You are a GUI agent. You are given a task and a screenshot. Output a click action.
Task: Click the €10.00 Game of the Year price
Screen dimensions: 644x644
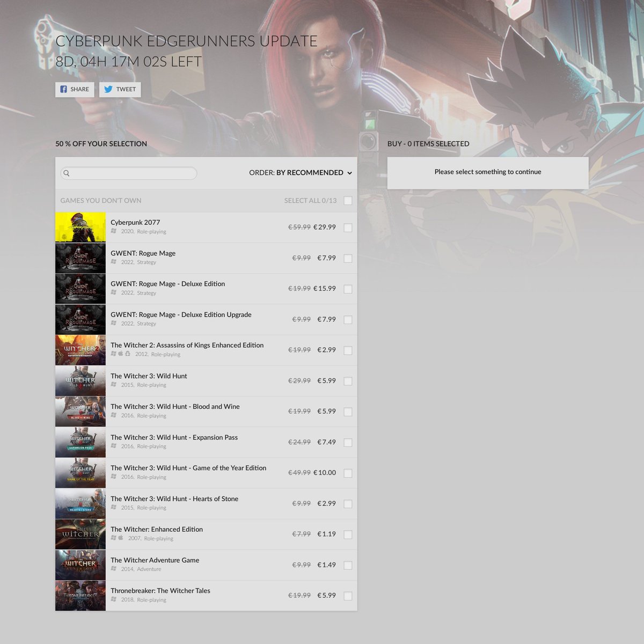[325, 473]
